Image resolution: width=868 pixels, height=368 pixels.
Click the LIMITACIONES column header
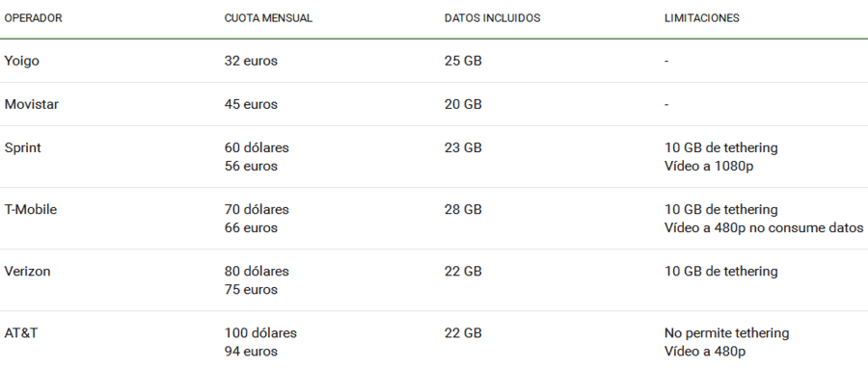pos(701,18)
